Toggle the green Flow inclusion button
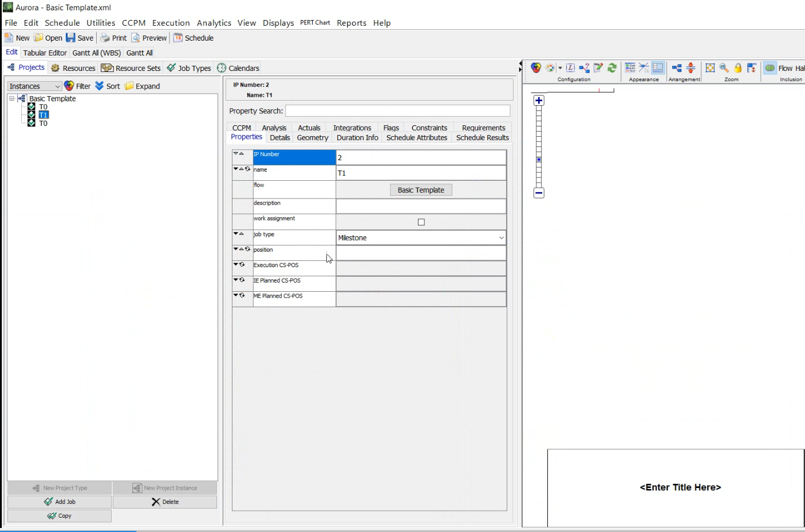This screenshot has width=805, height=532. (x=770, y=68)
